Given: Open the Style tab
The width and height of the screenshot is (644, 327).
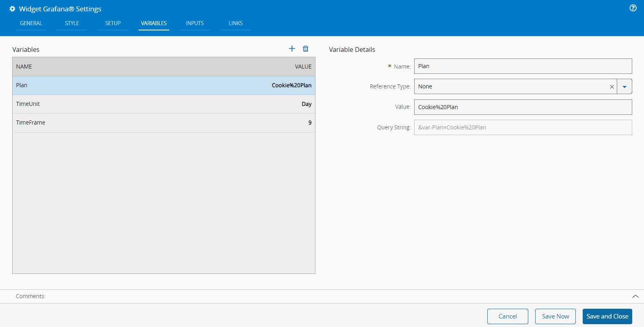Looking at the screenshot, I should point(72,24).
